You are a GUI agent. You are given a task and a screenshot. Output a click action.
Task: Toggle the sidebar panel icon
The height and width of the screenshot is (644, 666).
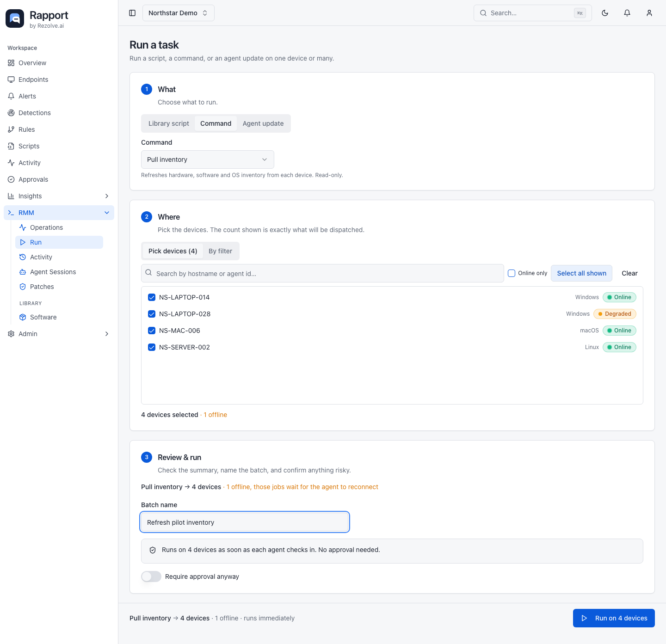pos(132,13)
